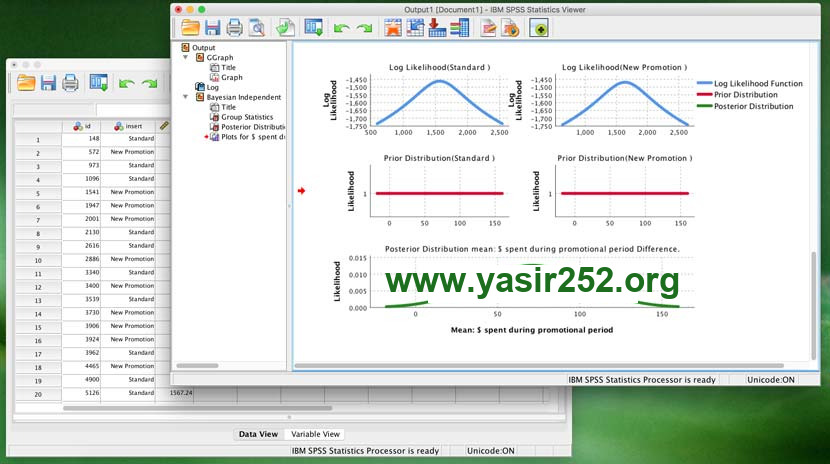Select the Output root in outline
Image resolution: width=830 pixels, height=464 pixels.
tap(203, 48)
